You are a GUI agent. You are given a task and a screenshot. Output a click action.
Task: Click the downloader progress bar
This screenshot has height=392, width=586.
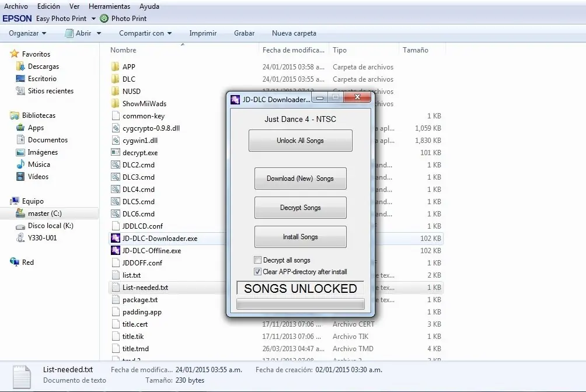pyautogui.click(x=301, y=304)
